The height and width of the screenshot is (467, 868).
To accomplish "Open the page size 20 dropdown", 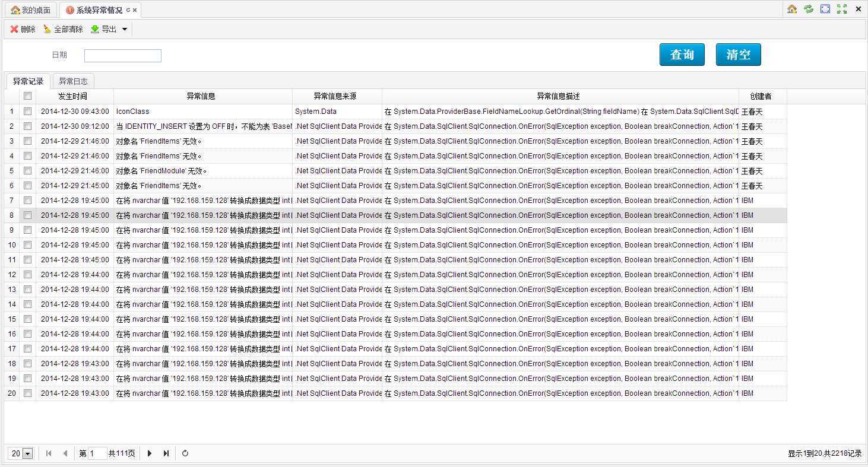I will click(27, 453).
